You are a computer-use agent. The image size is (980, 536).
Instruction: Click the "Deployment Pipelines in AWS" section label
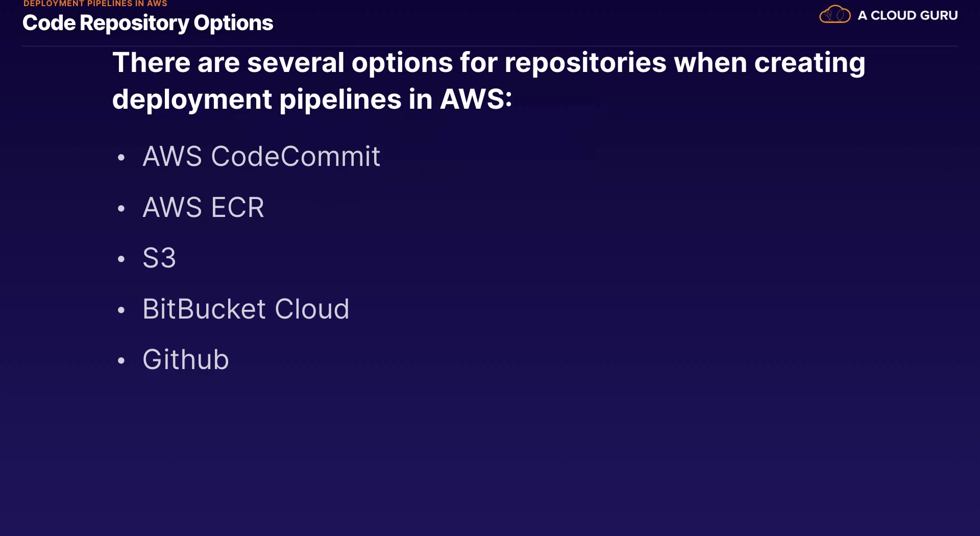click(95, 4)
